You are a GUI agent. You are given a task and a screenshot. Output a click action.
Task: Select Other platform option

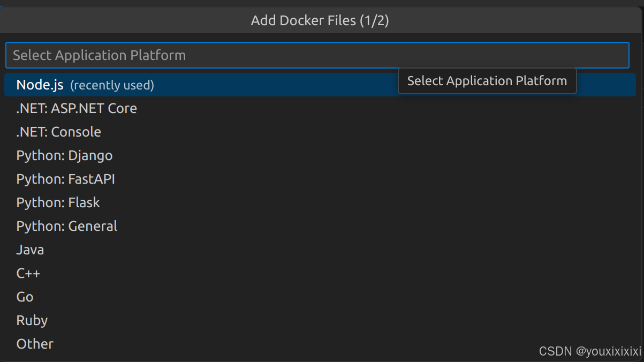[x=320, y=344]
